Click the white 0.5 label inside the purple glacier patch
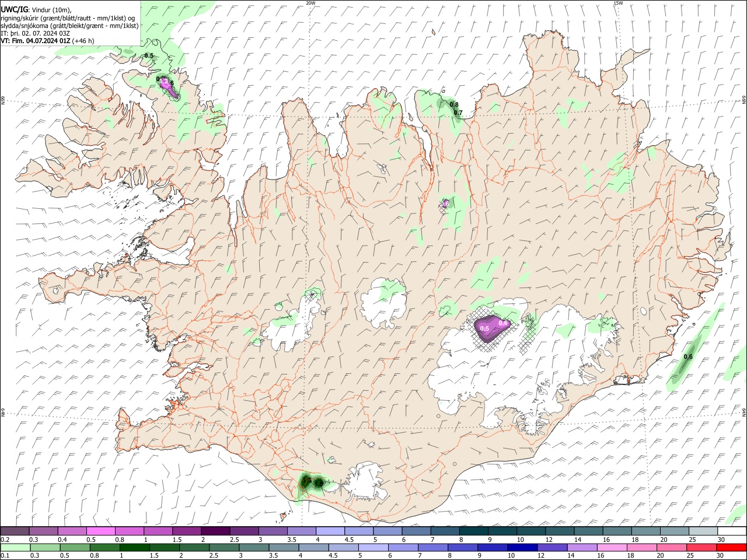This screenshot has height=560, width=747. point(484,328)
